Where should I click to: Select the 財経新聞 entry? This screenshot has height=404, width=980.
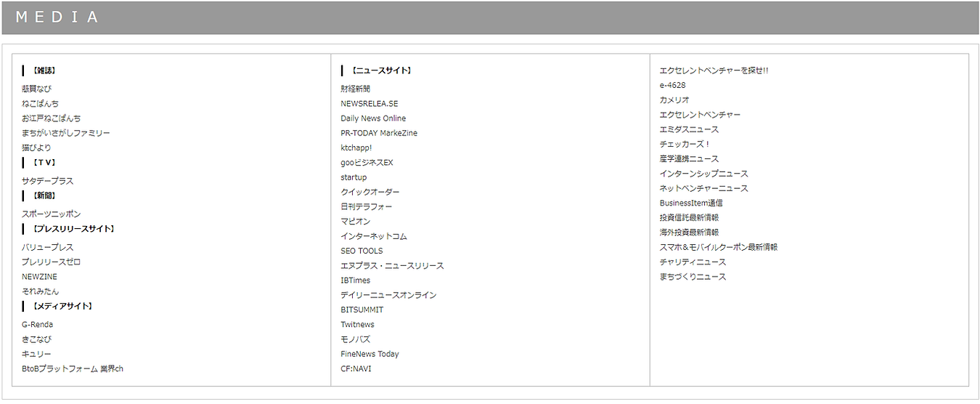pos(356,89)
